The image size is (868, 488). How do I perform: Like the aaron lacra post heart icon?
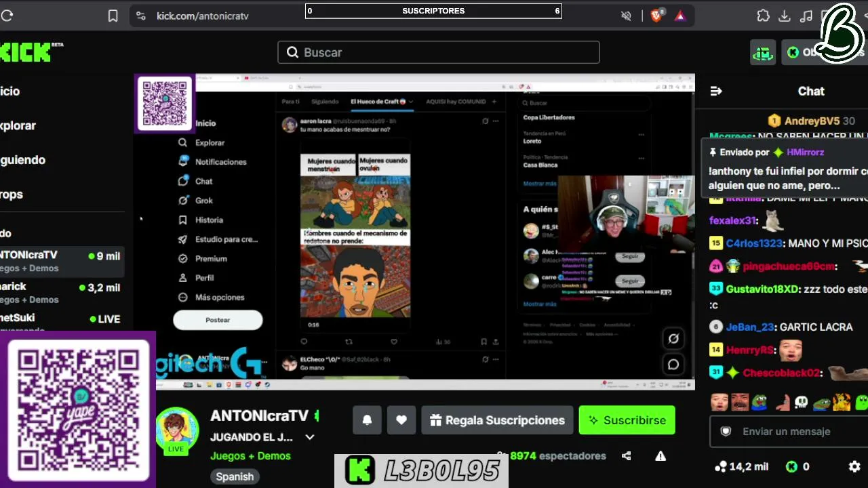coord(393,342)
